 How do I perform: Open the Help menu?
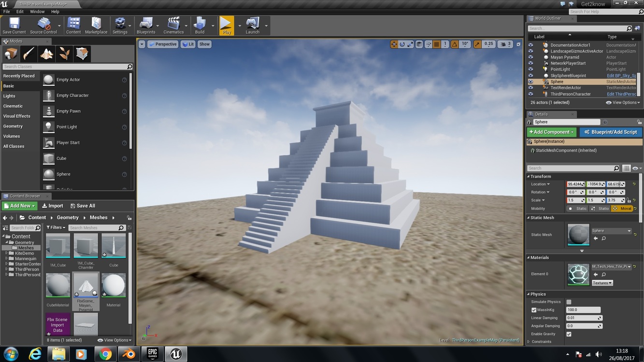pyautogui.click(x=55, y=12)
